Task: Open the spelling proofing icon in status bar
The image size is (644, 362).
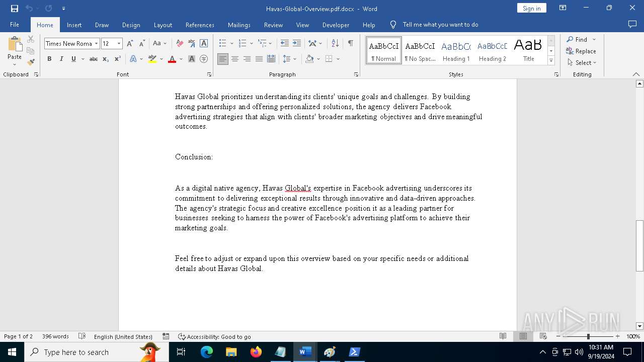Action: point(82,336)
